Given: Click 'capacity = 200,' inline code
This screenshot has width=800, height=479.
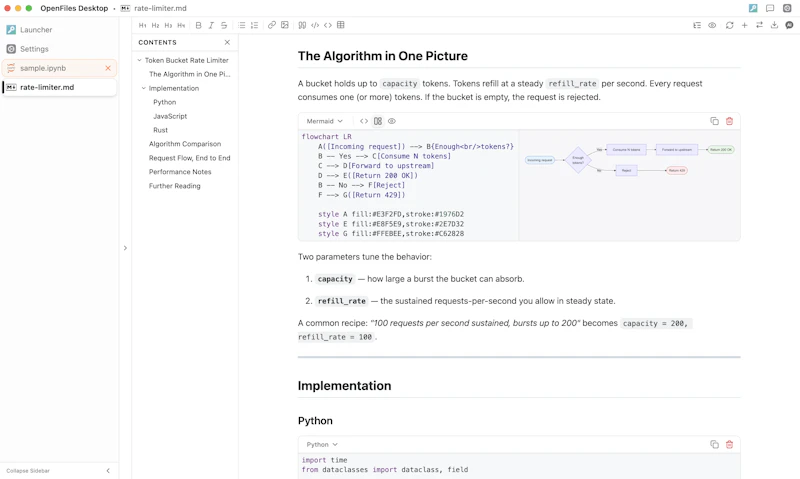Looking at the screenshot, I should [x=656, y=323].
